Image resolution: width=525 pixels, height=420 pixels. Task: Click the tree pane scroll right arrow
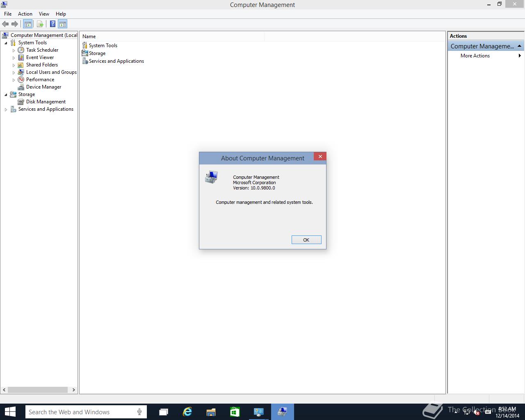[x=74, y=390]
